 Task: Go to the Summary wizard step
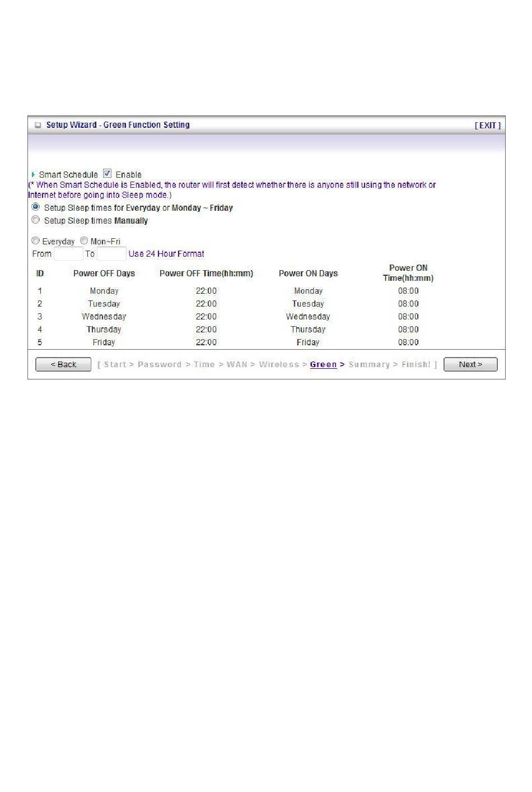[369, 364]
